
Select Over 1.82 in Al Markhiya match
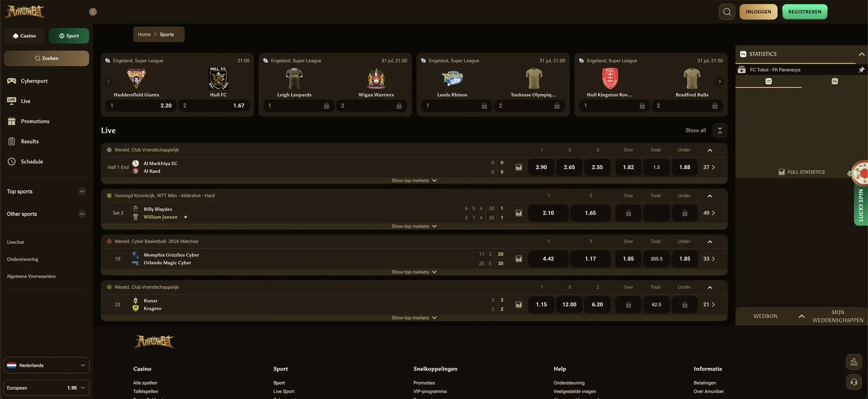pyautogui.click(x=628, y=167)
